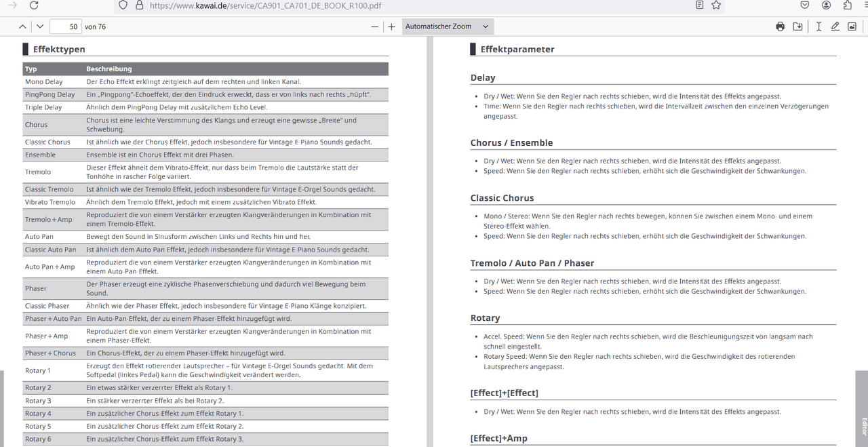Click the "Chorus / Ensemble" heading
The image size is (868, 447).
tap(512, 143)
